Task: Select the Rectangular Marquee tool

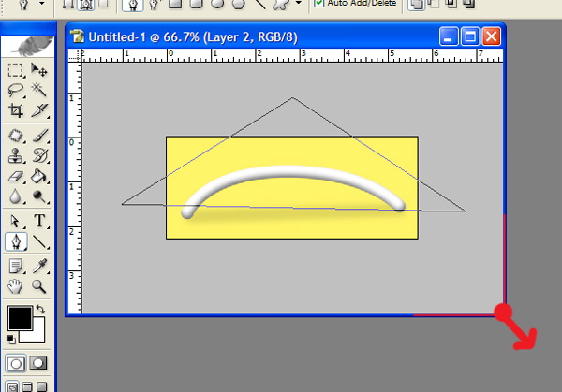Action: point(16,70)
